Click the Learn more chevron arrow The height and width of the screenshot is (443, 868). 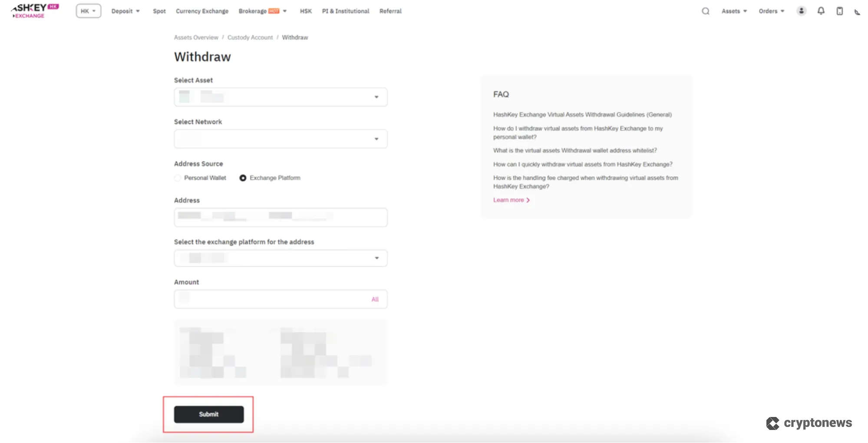click(x=528, y=200)
